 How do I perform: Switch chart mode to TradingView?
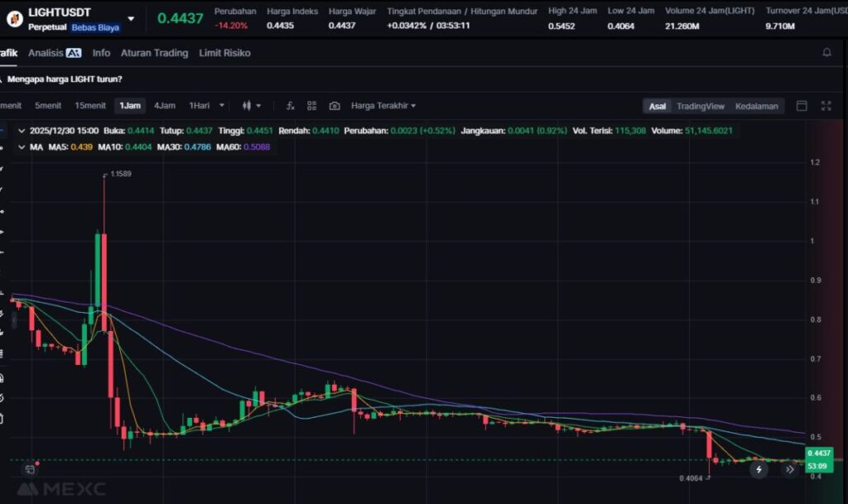pos(700,106)
